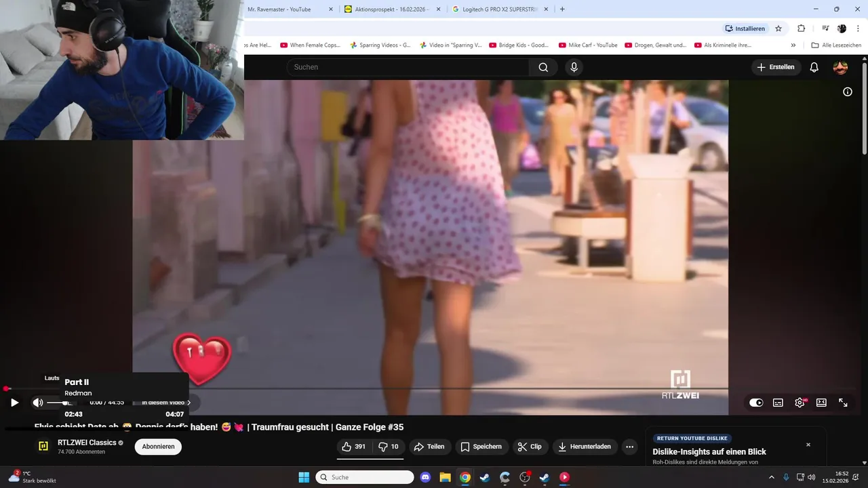Open the video info card icon
This screenshot has width=868, height=488.
[848, 91]
